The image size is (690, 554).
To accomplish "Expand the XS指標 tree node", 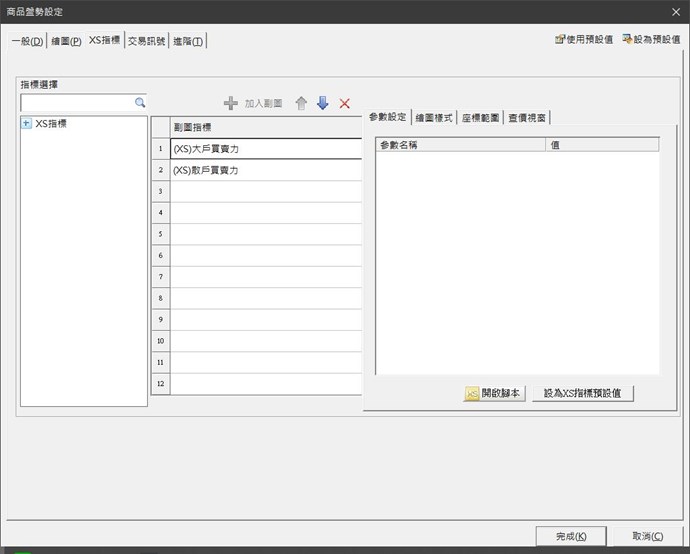I will [26, 123].
